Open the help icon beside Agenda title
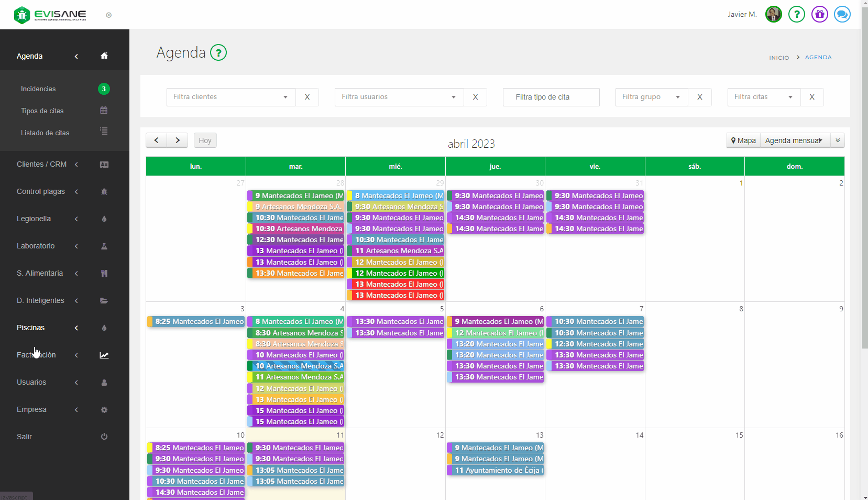Screen dimensions: 868x500 pos(218,52)
